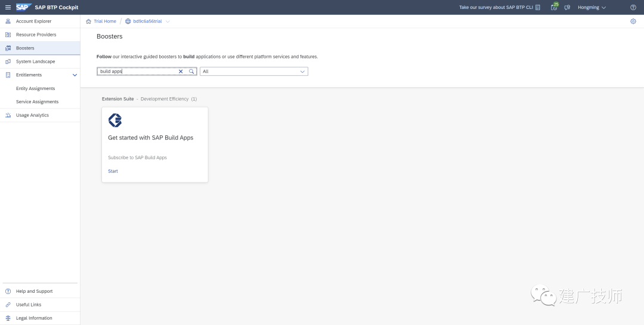
Task: Click the Resource Providers sidebar icon
Action: click(8, 35)
